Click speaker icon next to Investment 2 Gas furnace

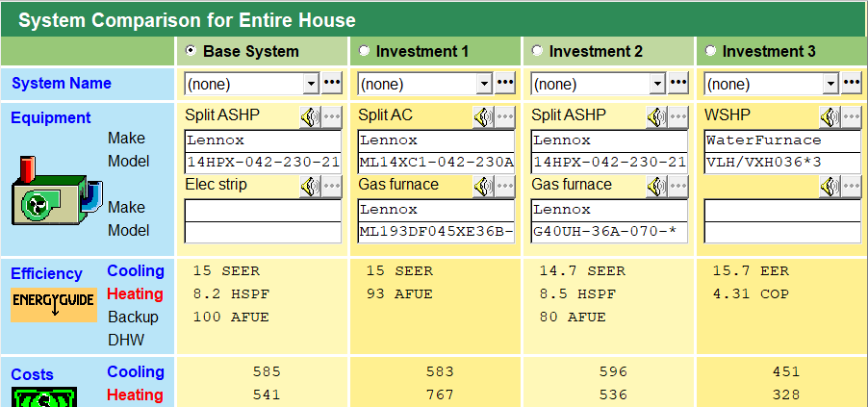point(656,186)
